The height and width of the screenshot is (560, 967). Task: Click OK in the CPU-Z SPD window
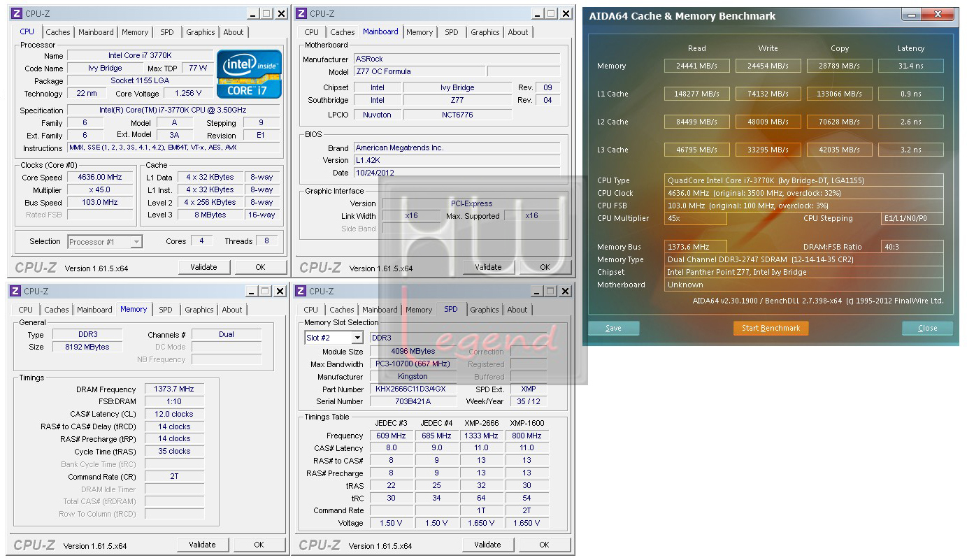point(544,545)
